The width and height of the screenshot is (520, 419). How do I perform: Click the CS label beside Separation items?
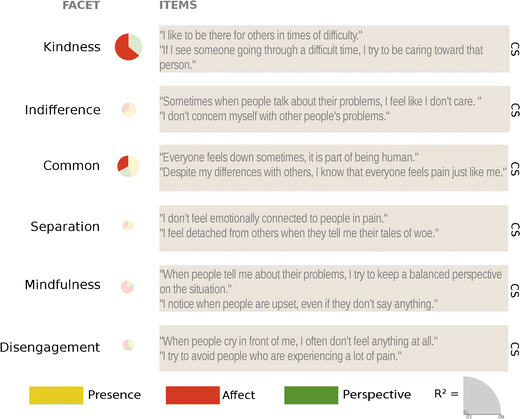coord(515,229)
